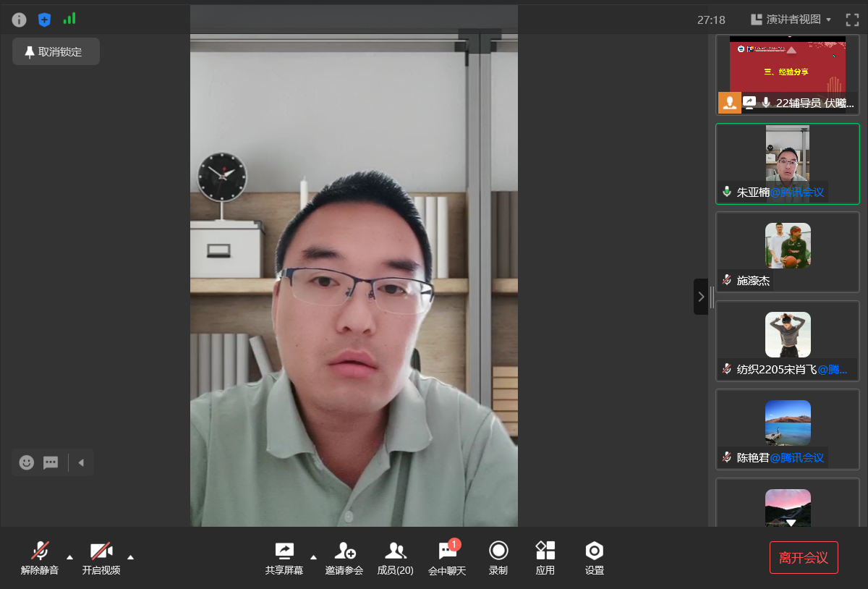Start recording (录制)
The height and width of the screenshot is (589, 868).
(x=498, y=557)
